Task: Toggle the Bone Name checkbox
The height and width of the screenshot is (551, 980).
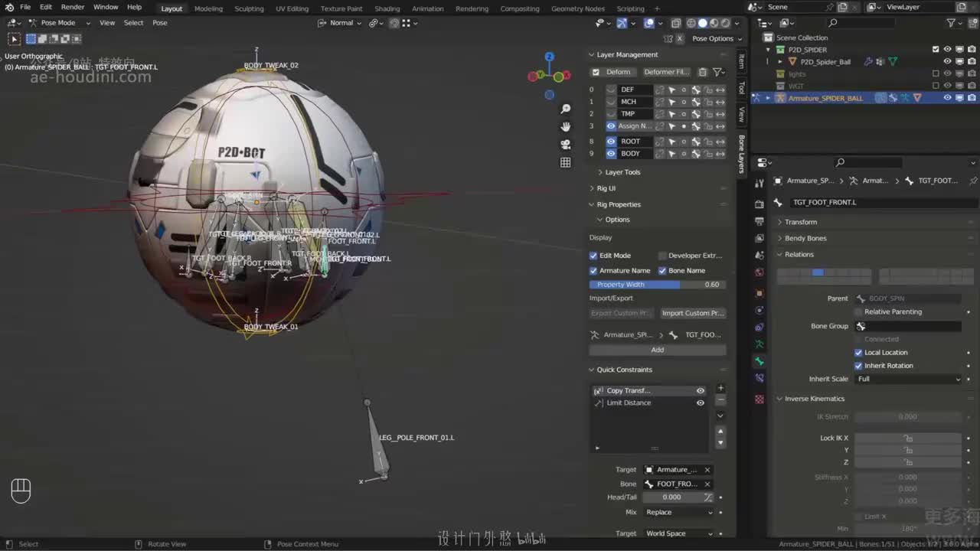Action: pos(662,271)
